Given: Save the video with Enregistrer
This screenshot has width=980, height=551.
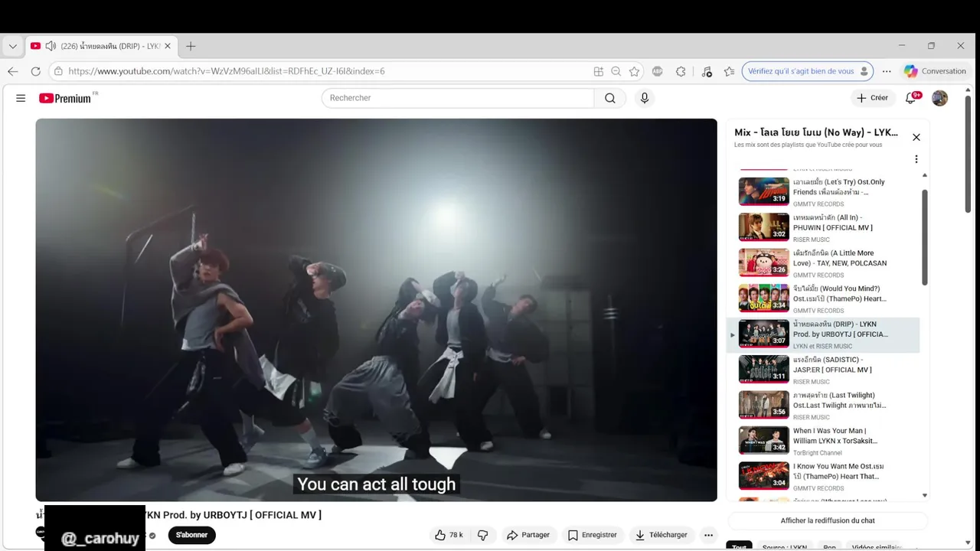Looking at the screenshot, I should point(593,535).
